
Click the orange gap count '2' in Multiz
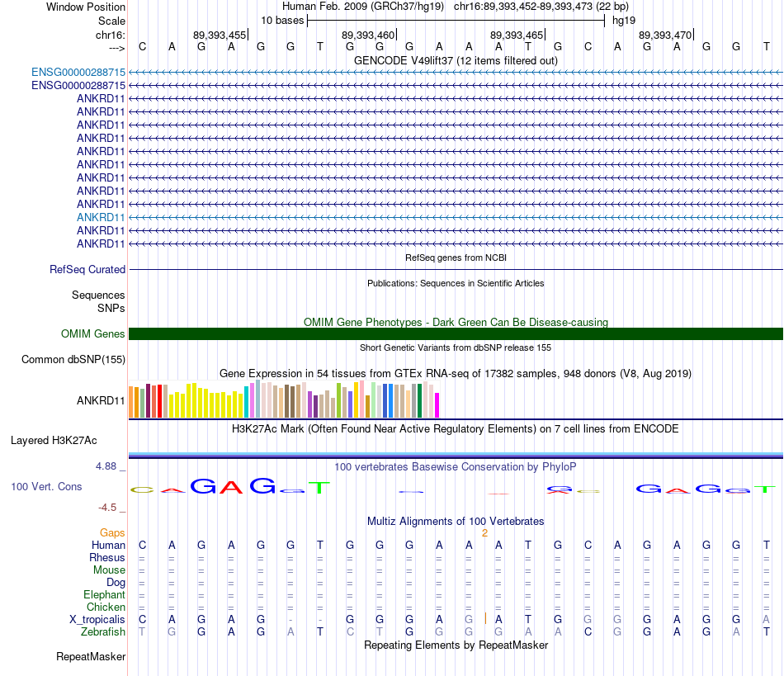point(484,533)
